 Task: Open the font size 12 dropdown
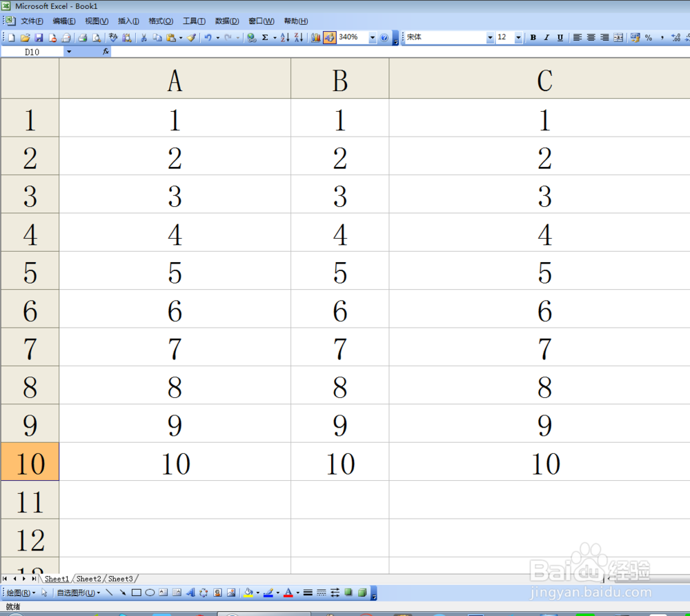coord(518,37)
